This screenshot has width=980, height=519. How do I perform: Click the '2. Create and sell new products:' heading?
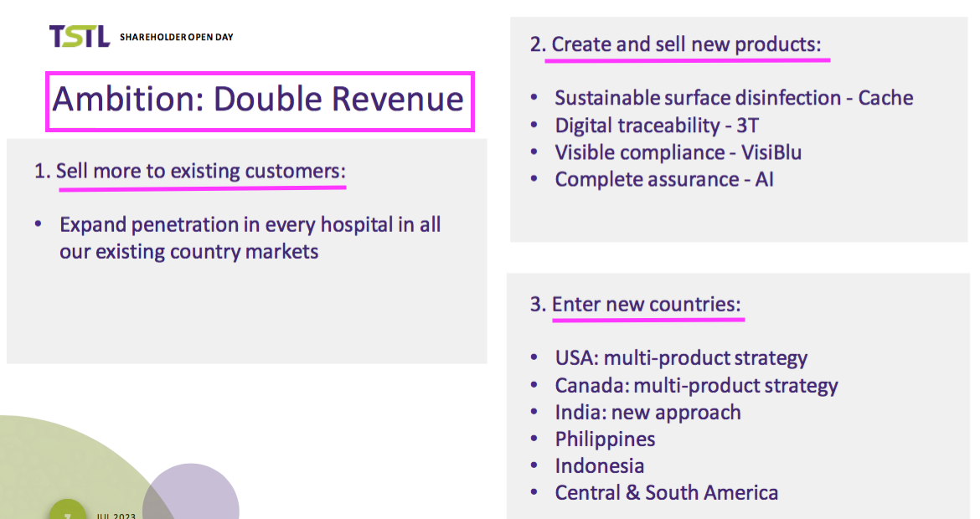tap(676, 44)
